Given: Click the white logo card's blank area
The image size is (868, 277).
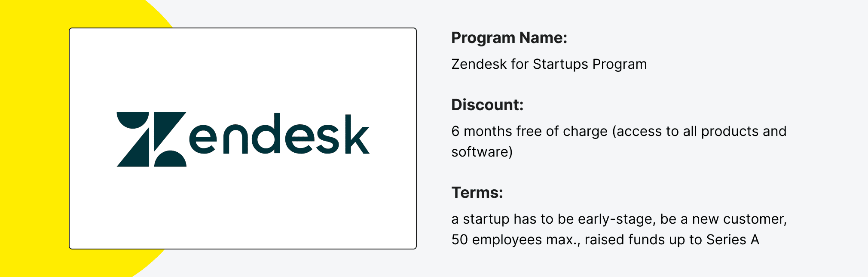Looking at the screenshot, I should click(x=243, y=206).
